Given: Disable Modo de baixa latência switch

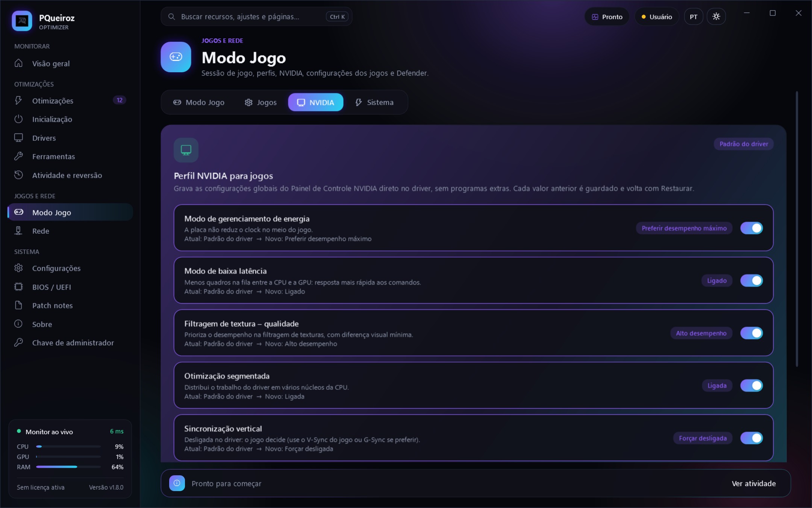Looking at the screenshot, I should tap(751, 280).
